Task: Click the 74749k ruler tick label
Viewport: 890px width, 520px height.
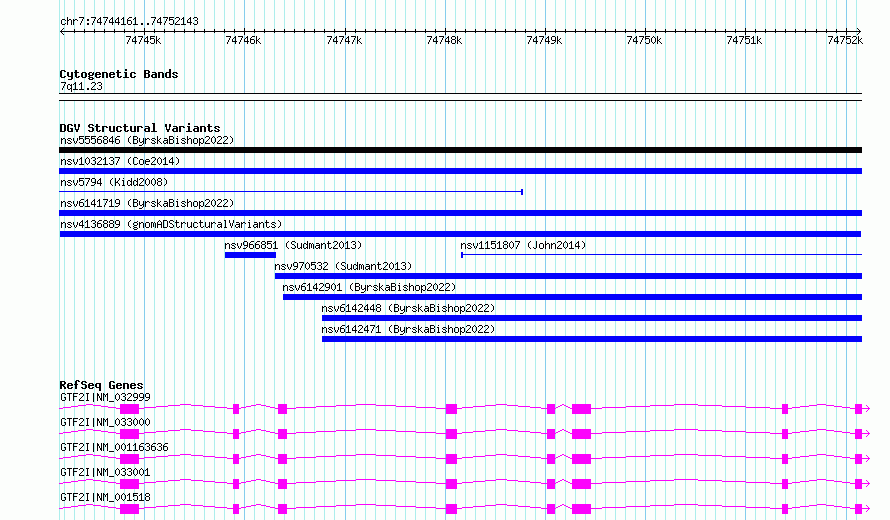Action: click(544, 40)
